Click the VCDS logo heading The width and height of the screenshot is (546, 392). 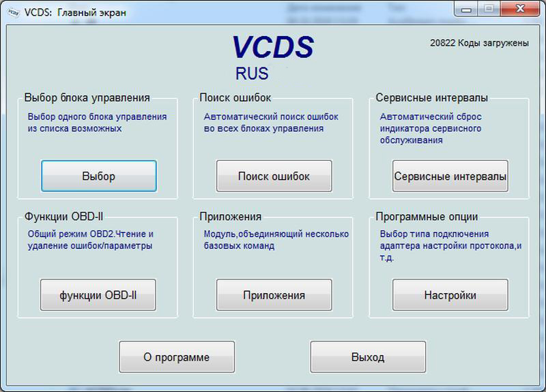272,47
